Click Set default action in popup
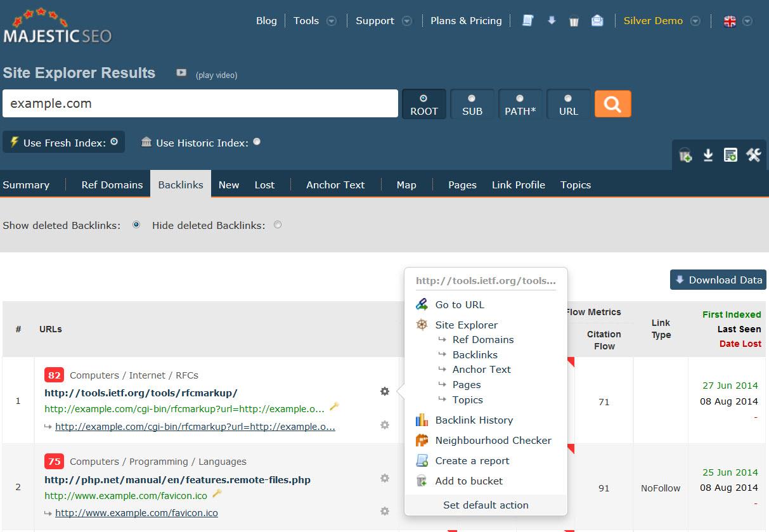Screen dimensions: 769x532 tap(486, 505)
